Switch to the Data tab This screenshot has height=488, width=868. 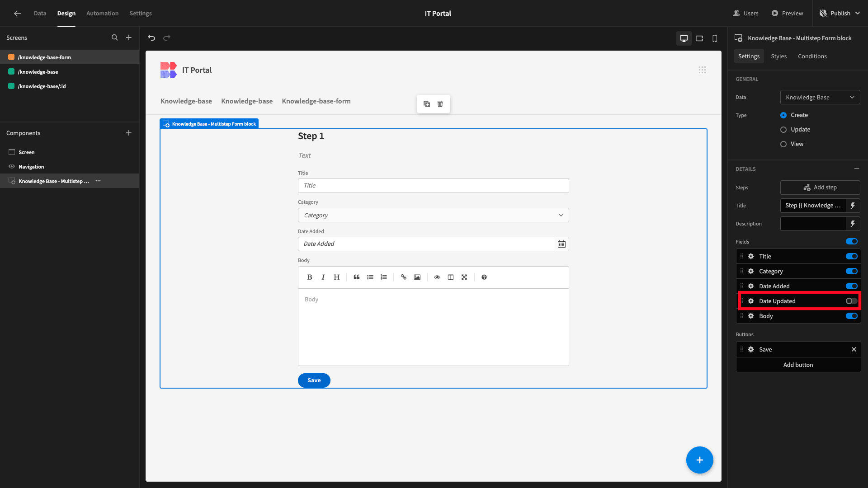point(40,14)
